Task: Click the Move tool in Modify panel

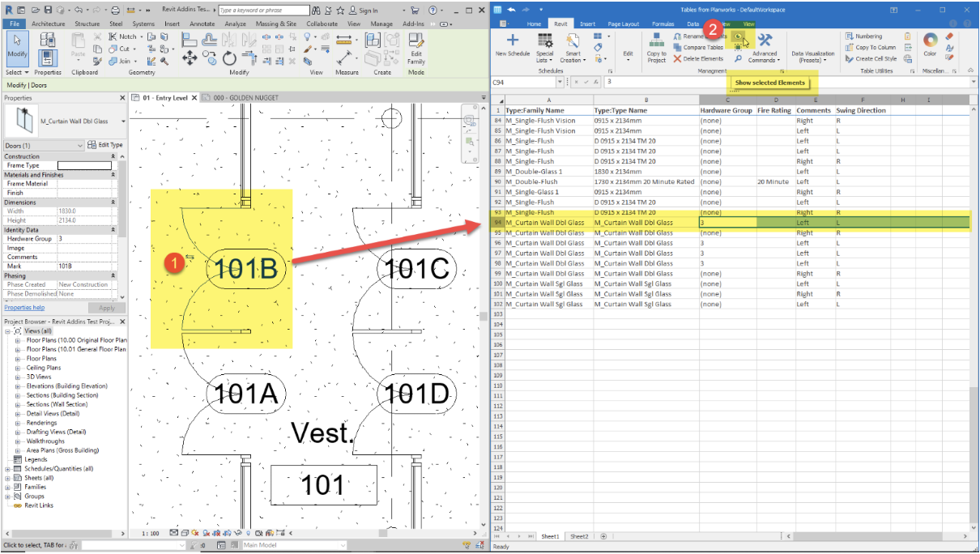Action: click(190, 58)
